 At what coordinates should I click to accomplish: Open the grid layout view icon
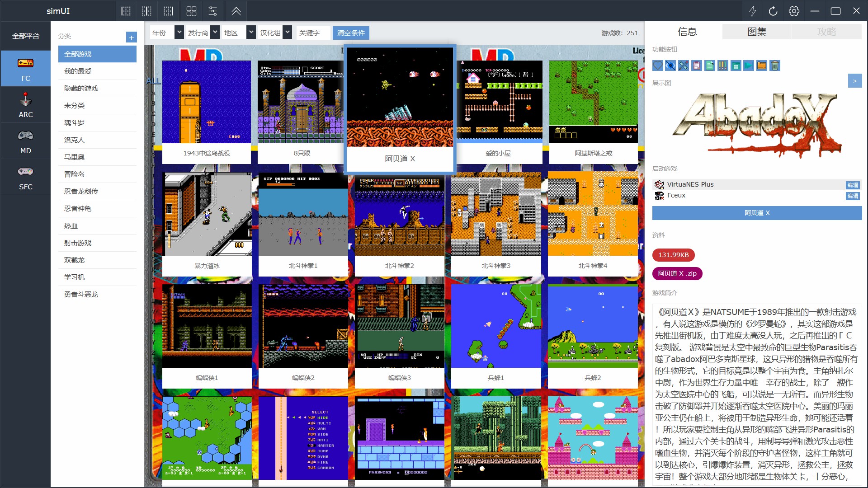click(x=191, y=11)
